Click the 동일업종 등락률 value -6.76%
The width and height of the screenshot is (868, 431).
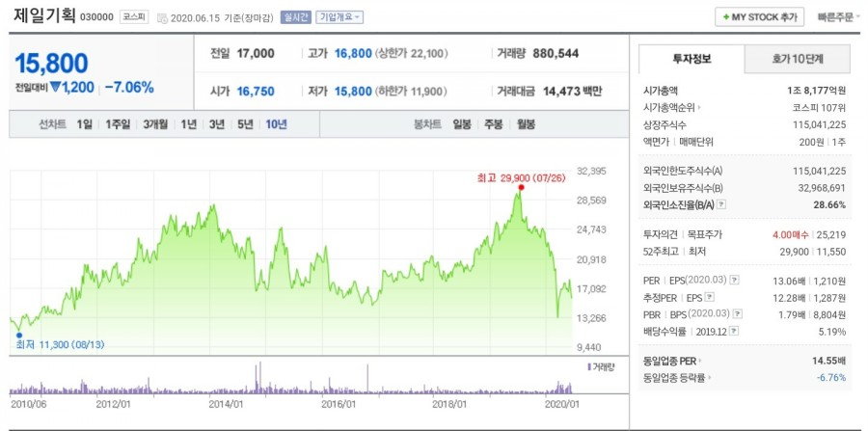(831, 378)
